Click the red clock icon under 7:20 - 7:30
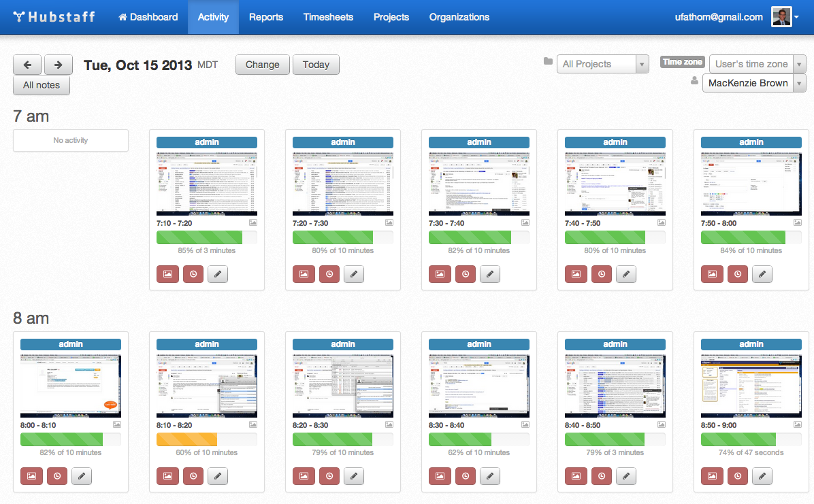Viewport: 814px width, 504px height. 329,274
